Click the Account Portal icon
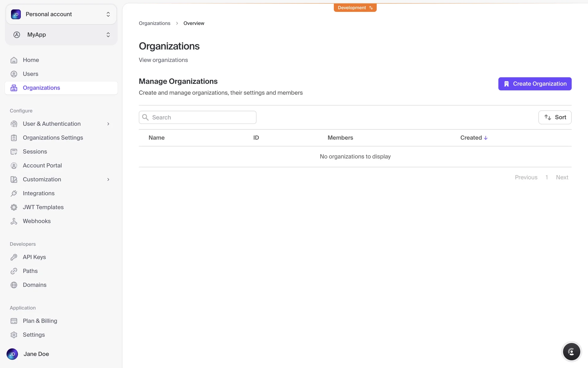 click(14, 166)
